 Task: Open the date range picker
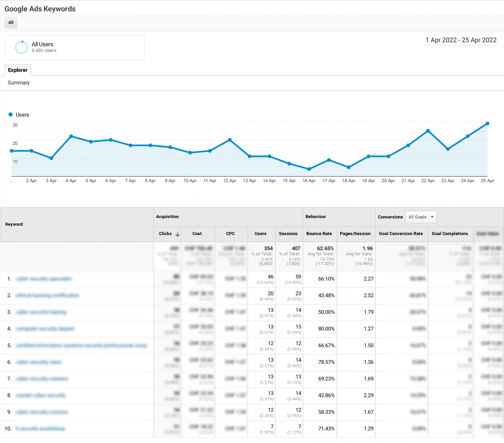[461, 40]
